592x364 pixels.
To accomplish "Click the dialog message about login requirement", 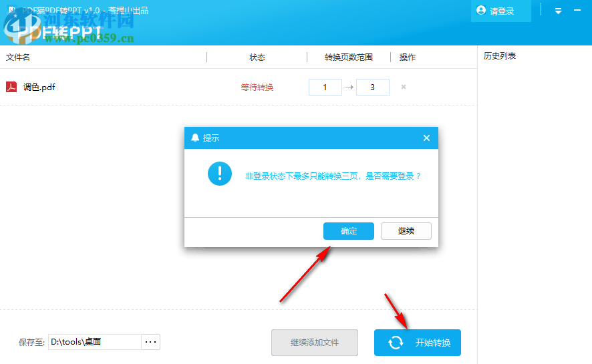I will coord(333,176).
